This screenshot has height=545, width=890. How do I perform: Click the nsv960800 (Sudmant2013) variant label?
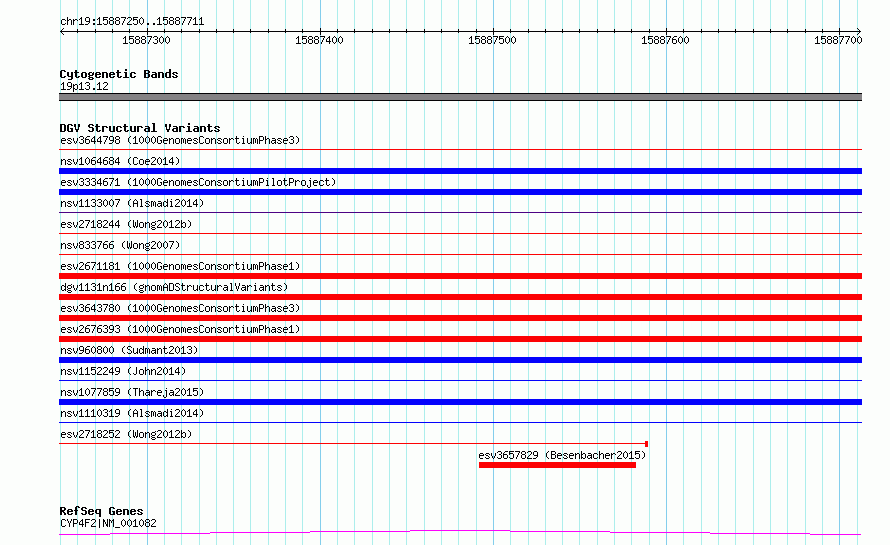129,350
